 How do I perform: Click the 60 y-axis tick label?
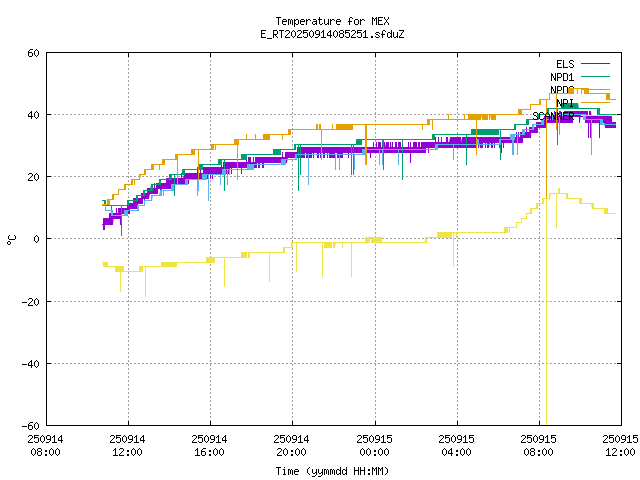33,53
